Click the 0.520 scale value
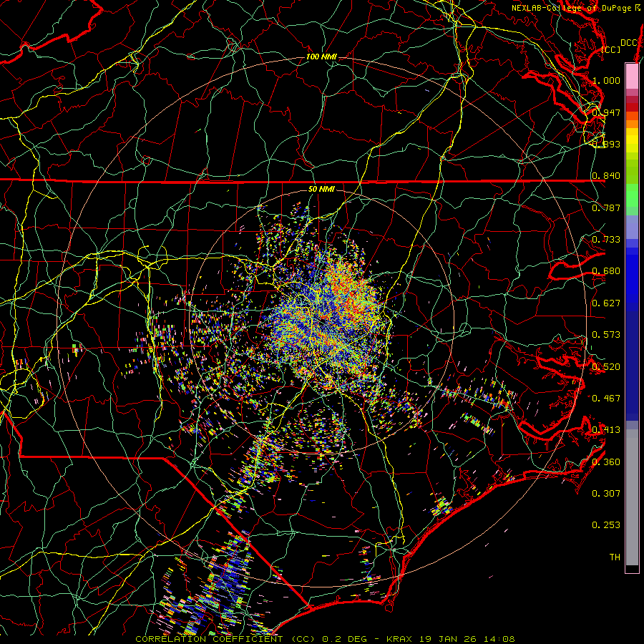Screen dimensions: 644x644 [x=606, y=367]
